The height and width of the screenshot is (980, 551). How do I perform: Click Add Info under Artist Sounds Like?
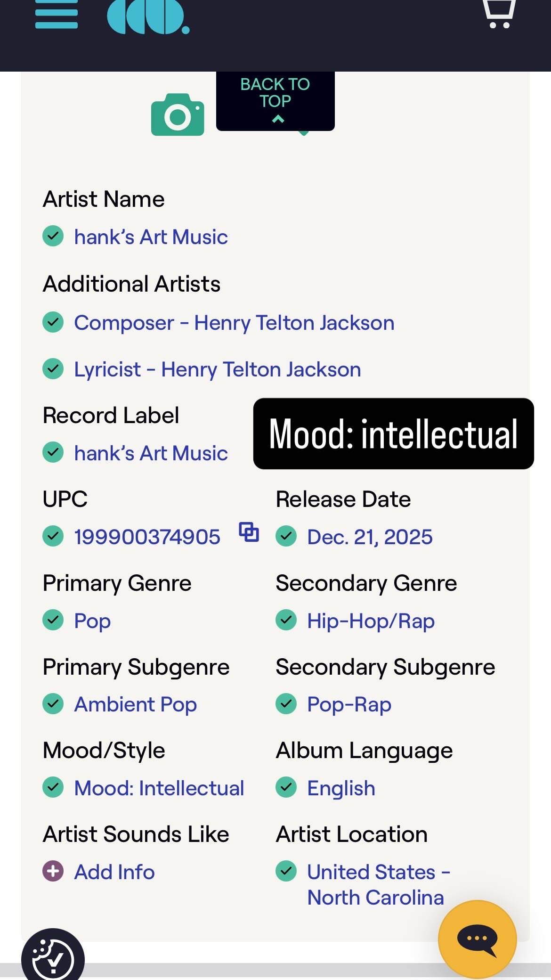pyautogui.click(x=114, y=872)
